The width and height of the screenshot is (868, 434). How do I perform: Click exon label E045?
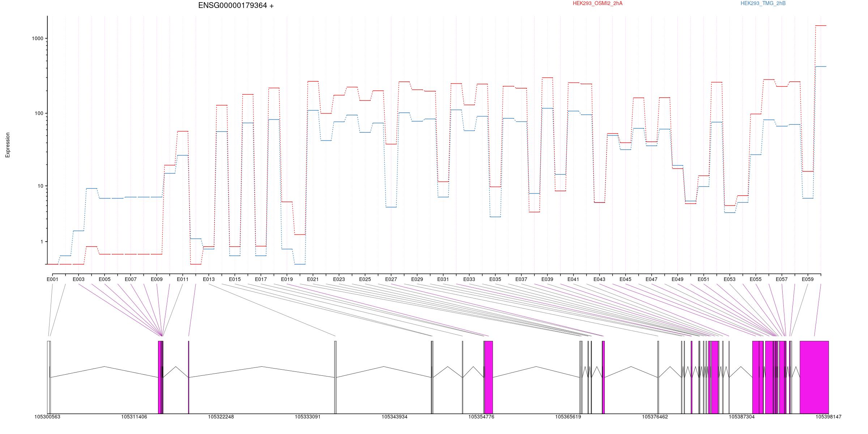pos(625,279)
